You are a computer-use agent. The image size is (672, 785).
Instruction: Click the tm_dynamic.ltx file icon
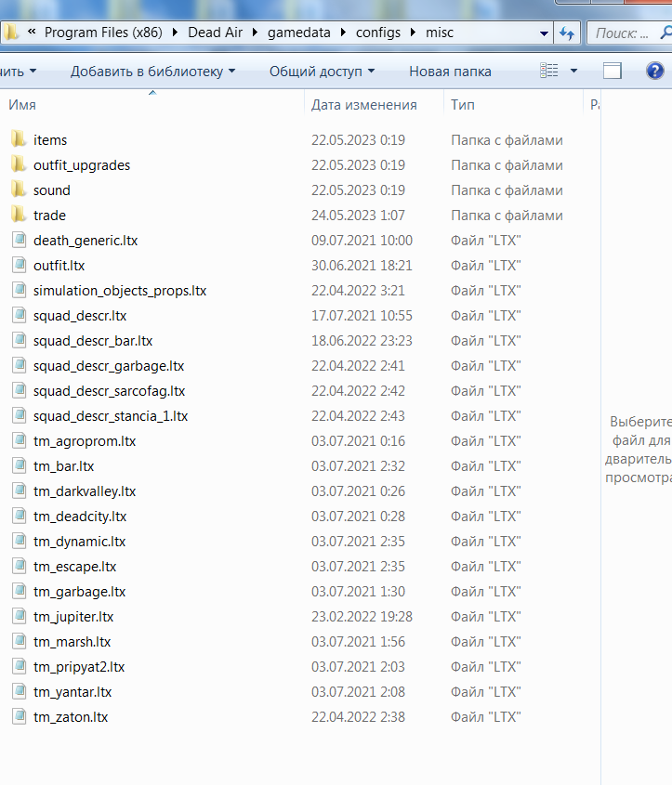click(19, 540)
